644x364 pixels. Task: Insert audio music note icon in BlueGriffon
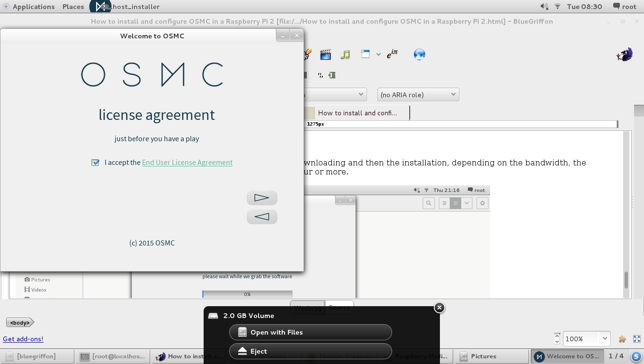click(x=345, y=55)
